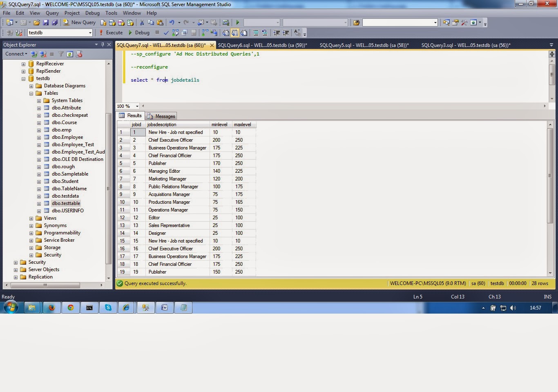Select dbo.testtable in Object Explorer

(x=66, y=203)
